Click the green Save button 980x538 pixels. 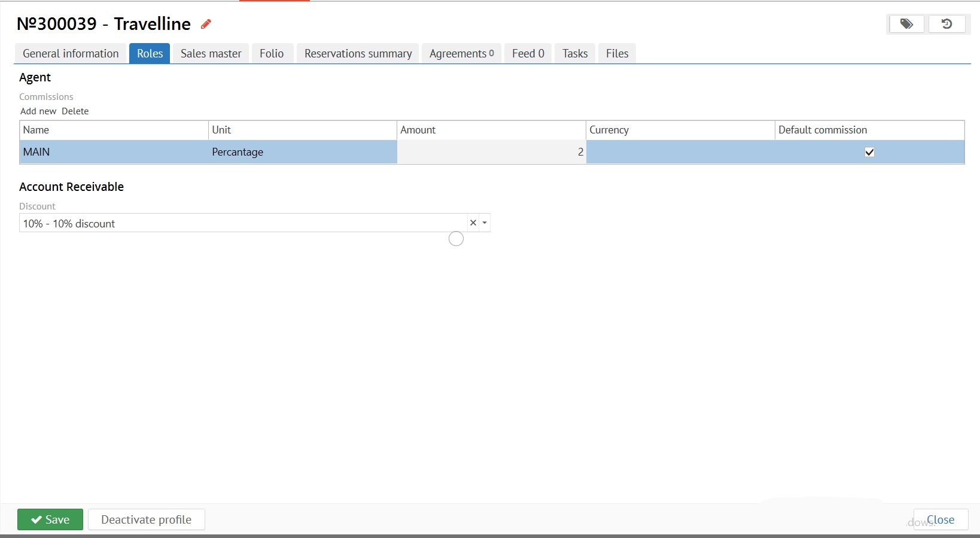(x=50, y=519)
